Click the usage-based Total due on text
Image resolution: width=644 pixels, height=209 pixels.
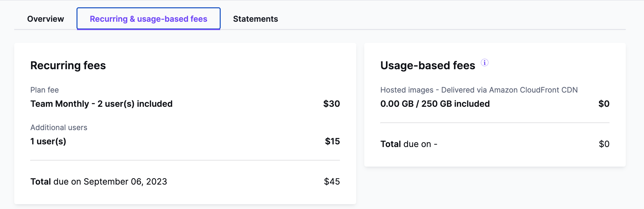pyautogui.click(x=409, y=144)
